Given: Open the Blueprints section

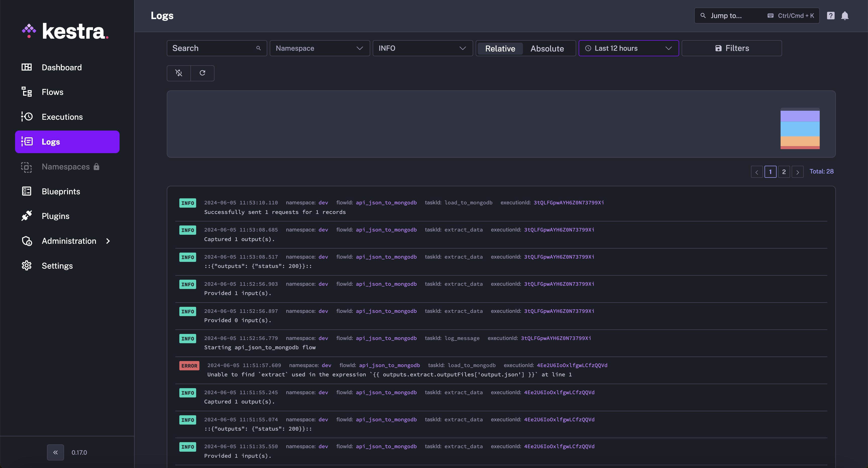Looking at the screenshot, I should click(x=61, y=191).
